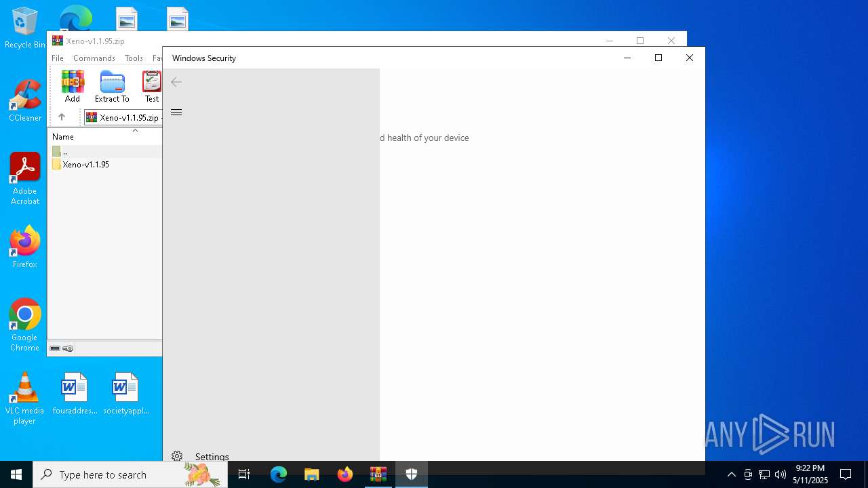Open File Explorer from the taskbar

click(x=312, y=474)
